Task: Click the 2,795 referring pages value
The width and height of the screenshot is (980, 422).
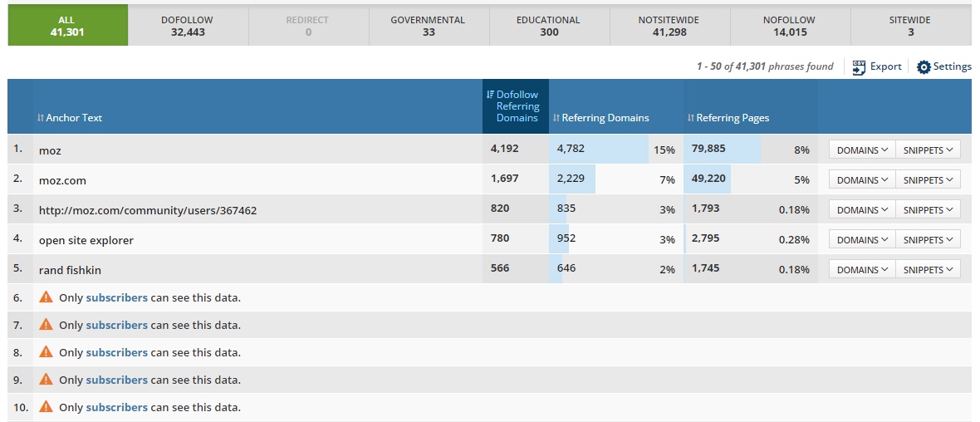Action: pyautogui.click(x=706, y=238)
